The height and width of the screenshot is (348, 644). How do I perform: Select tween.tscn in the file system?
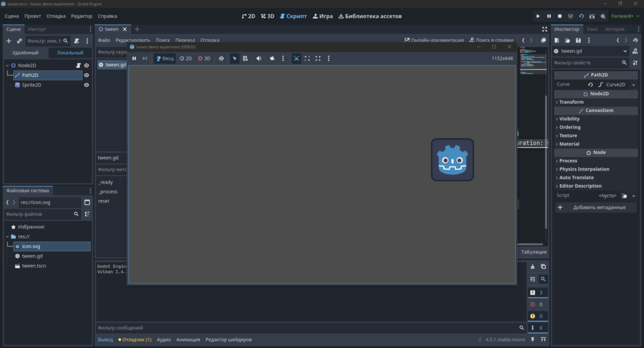pyautogui.click(x=34, y=266)
